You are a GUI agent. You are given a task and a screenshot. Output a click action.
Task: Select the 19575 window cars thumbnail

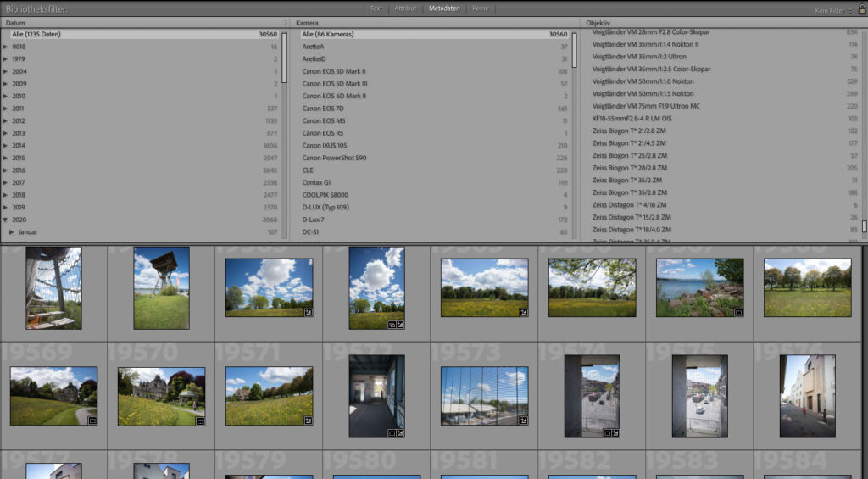(699, 396)
